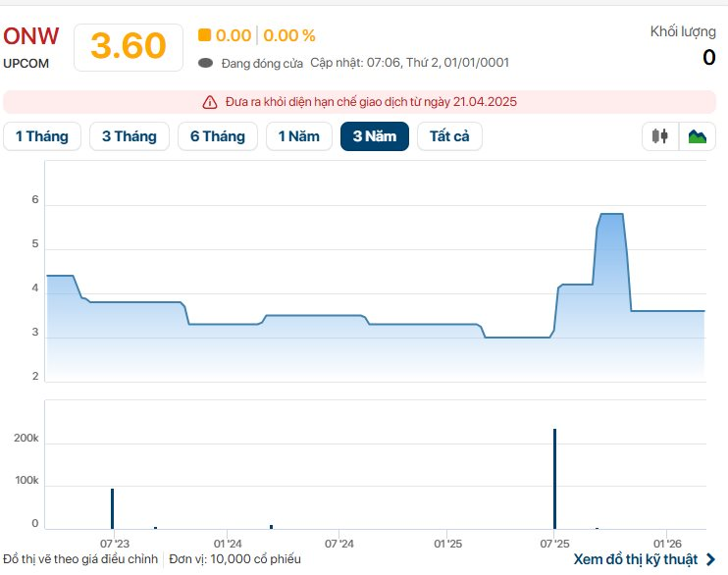Select the 6 Tháng time range
This screenshot has width=728, height=575.
218,136
